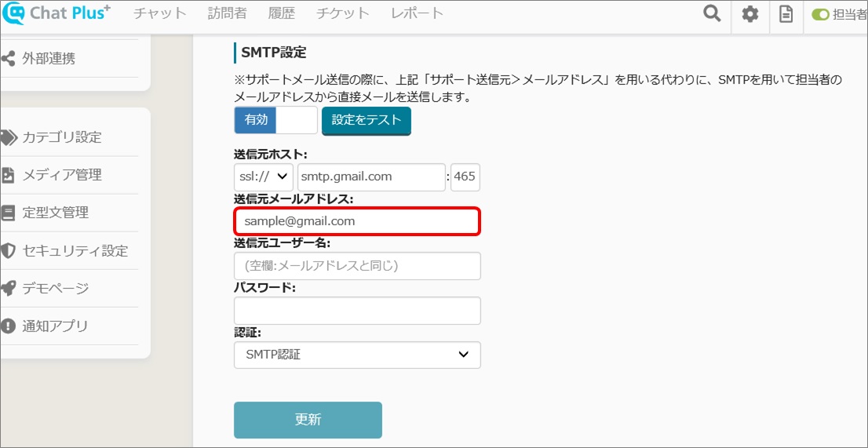The height and width of the screenshot is (448, 868).
Task: Click the パスワード input field
Action: click(x=357, y=311)
